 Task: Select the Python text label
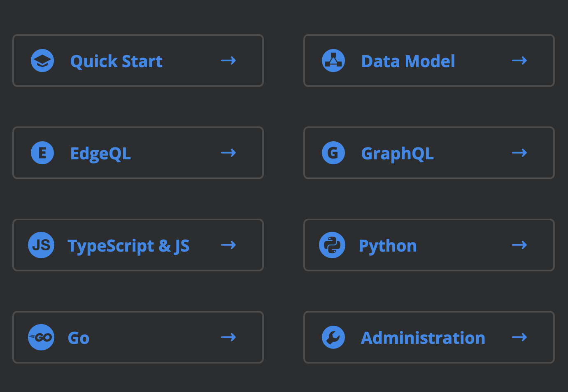(388, 246)
